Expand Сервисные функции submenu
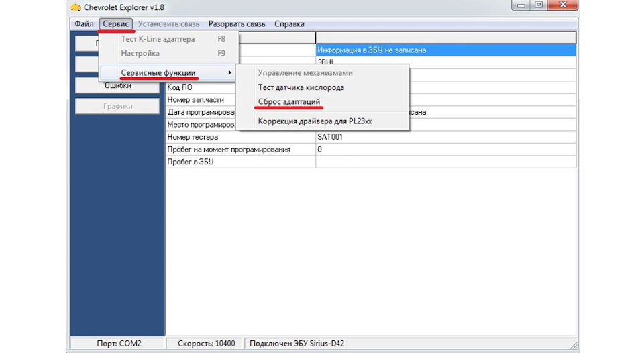 coord(169,72)
